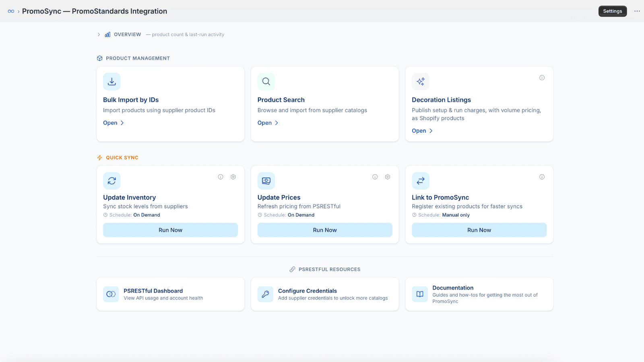Click the Product Management cube icon
The height and width of the screenshot is (362, 644).
click(100, 58)
